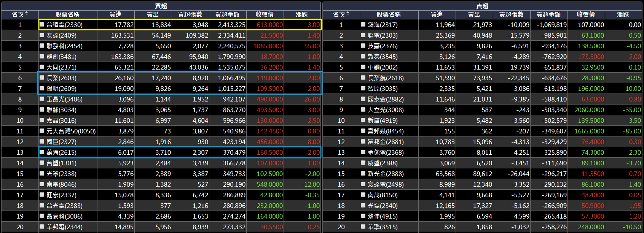Open stock 大同(2371)

tap(62, 67)
